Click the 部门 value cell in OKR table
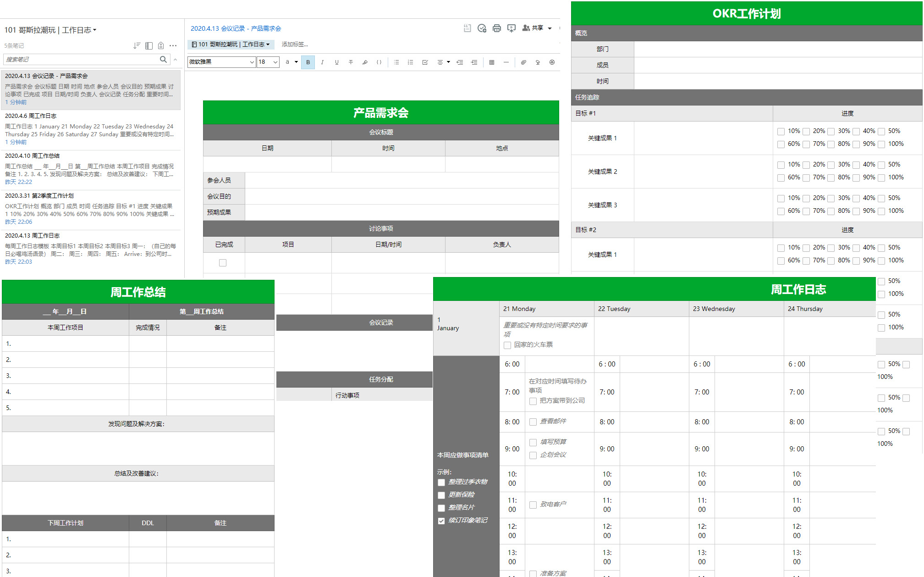 (778, 49)
